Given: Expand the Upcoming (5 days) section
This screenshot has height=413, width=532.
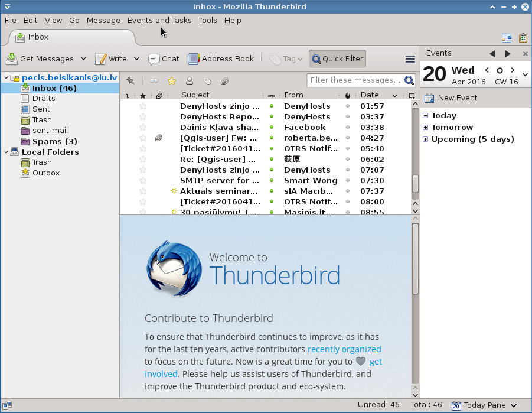Looking at the screenshot, I should click(x=426, y=139).
